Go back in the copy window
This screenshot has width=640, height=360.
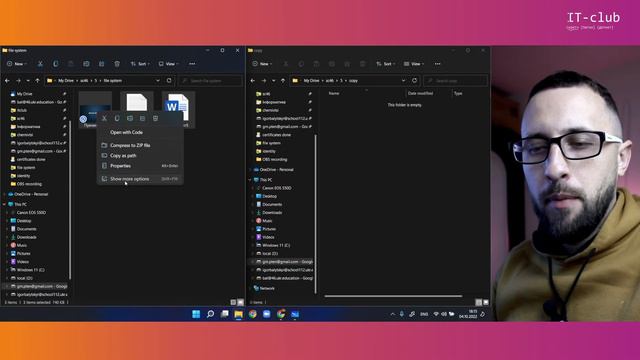click(x=253, y=81)
